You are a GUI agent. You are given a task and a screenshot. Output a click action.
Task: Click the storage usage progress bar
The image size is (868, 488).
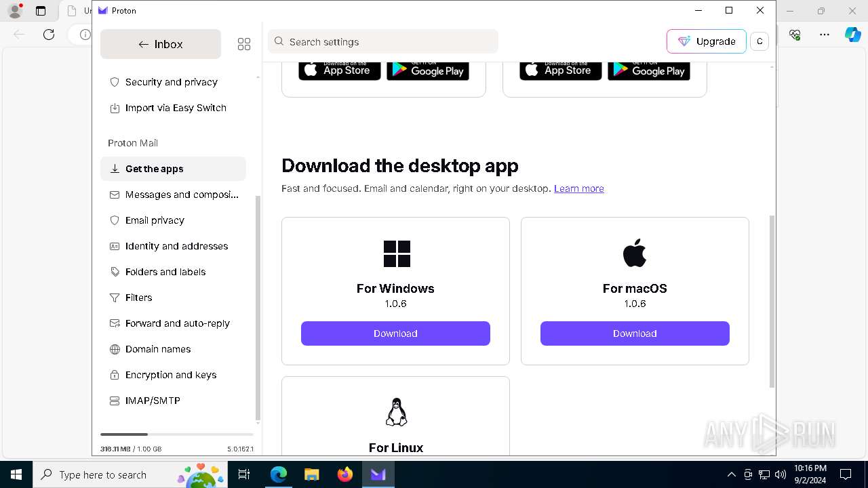click(x=177, y=434)
